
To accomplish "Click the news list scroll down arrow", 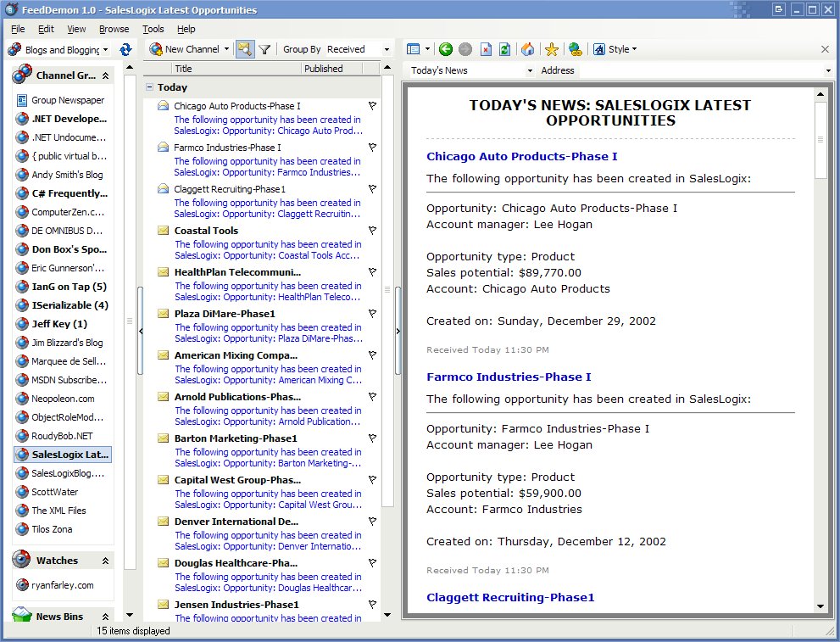I will tap(387, 615).
